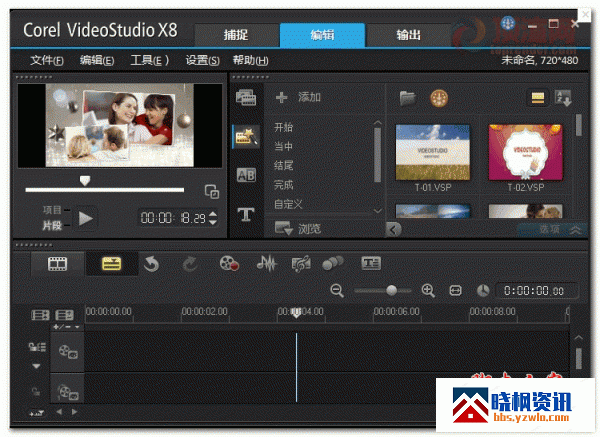
Task: Click the preview scrubber handle
Action: point(85,181)
